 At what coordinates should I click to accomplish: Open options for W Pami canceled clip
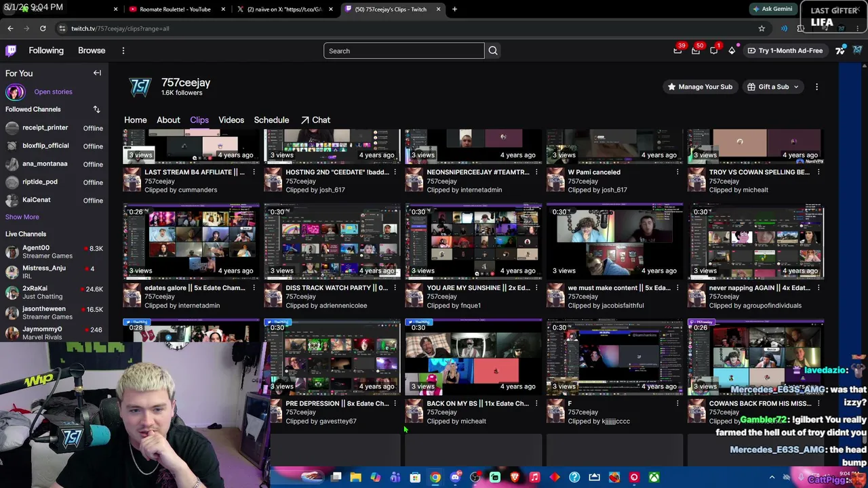(x=677, y=172)
